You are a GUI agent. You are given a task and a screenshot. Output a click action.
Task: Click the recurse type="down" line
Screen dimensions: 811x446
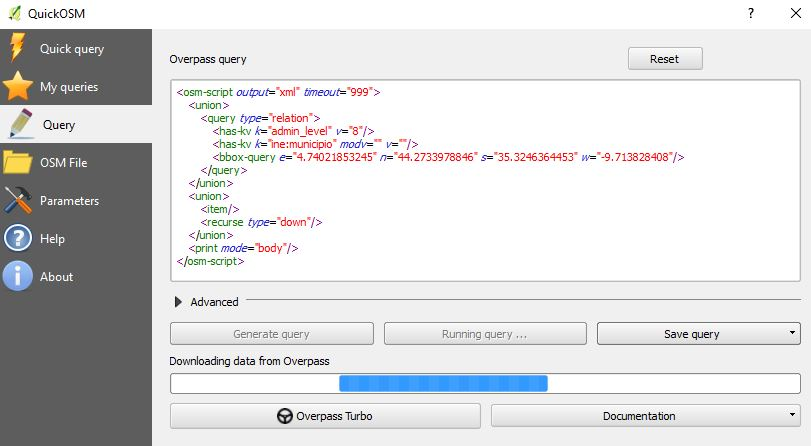tap(261, 222)
